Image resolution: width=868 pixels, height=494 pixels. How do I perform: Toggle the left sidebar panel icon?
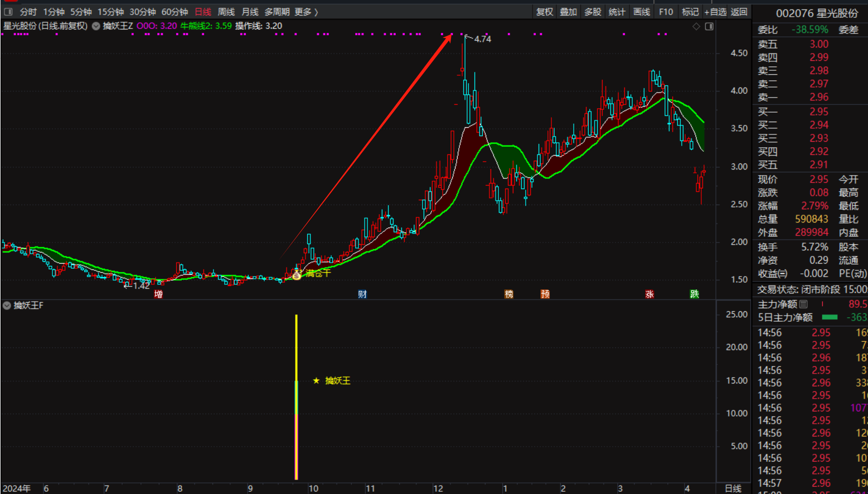8,12
